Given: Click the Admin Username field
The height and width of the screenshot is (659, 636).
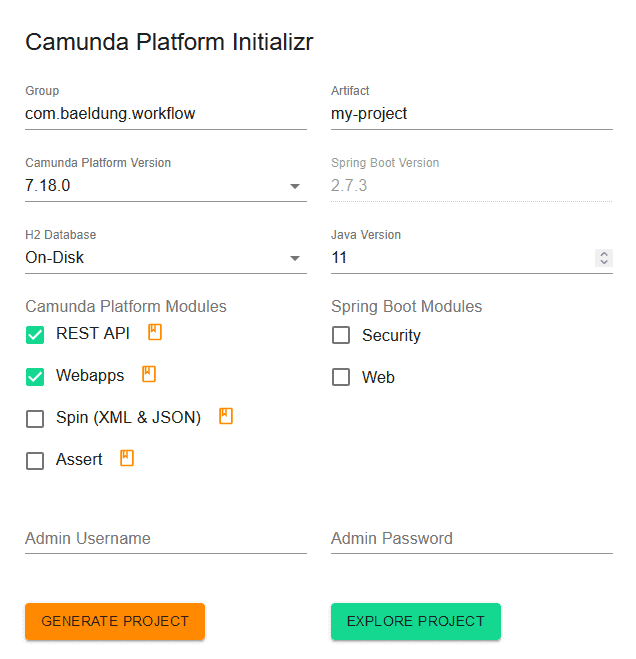Looking at the screenshot, I should (x=165, y=539).
